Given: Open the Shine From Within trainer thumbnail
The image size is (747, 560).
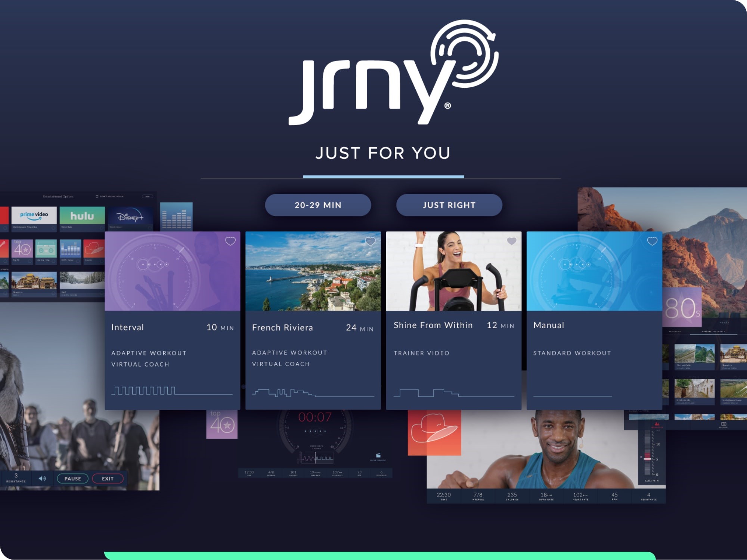Looking at the screenshot, I should 453,271.
